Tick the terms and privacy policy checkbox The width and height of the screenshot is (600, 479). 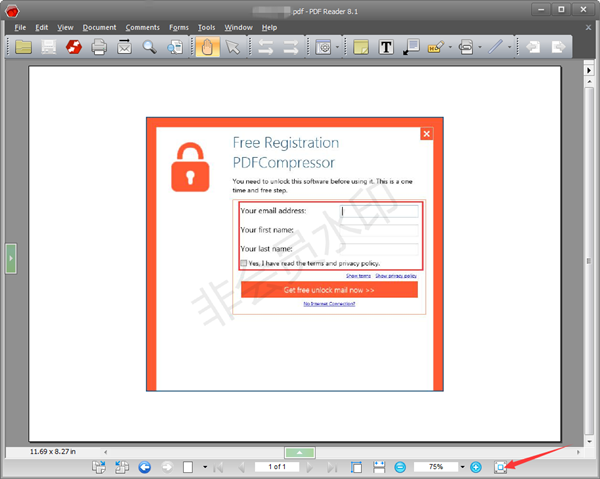click(x=244, y=263)
